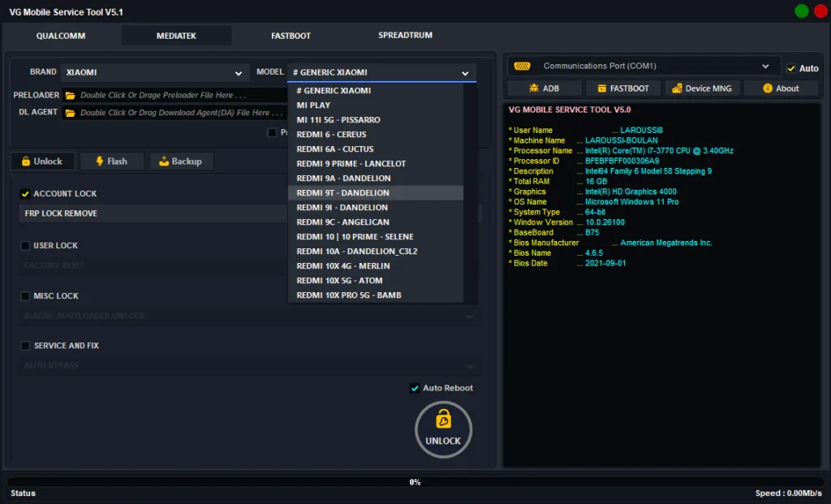Click the folder icon in DL Agent field
831x504 pixels.
point(70,113)
